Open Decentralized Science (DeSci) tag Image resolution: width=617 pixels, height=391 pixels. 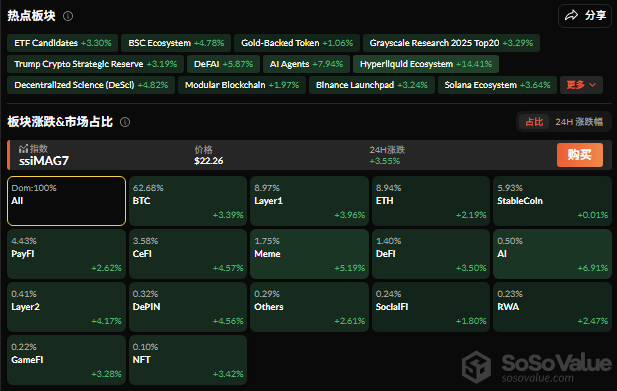(91, 85)
